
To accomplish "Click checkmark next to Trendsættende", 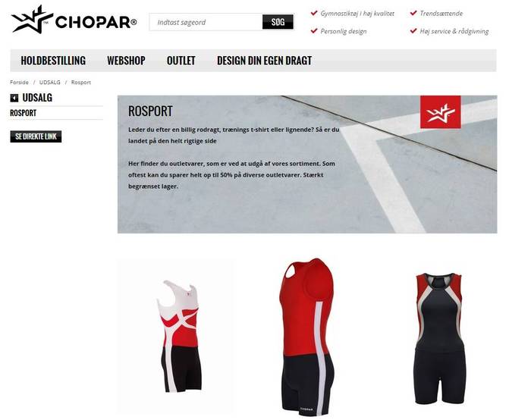I will coord(413,13).
